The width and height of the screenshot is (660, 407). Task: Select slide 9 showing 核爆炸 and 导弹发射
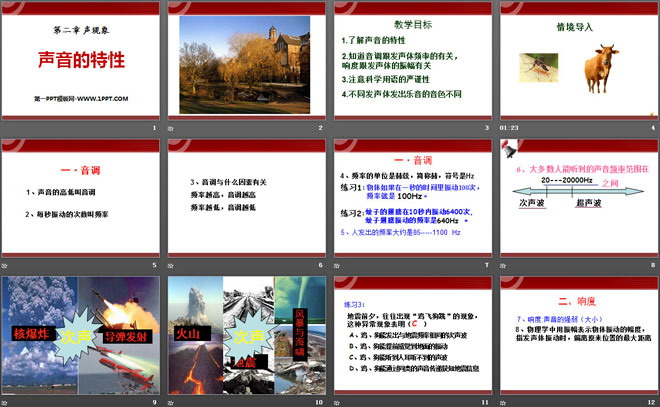point(80,335)
